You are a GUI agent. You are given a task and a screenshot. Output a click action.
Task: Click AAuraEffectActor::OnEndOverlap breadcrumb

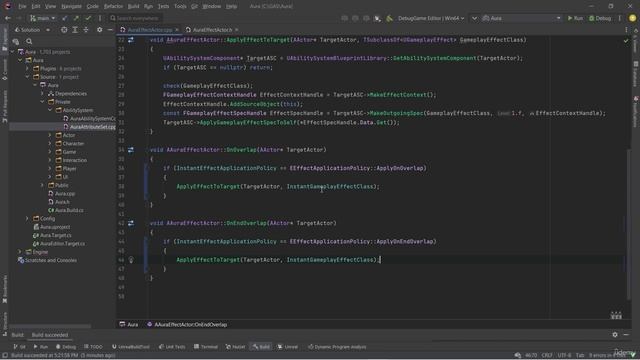pyautogui.click(x=187, y=324)
